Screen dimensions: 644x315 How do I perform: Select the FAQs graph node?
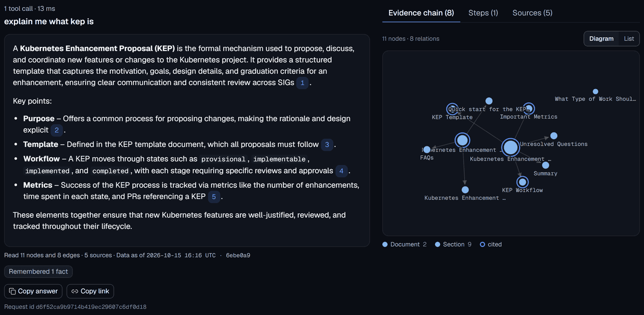[427, 150]
